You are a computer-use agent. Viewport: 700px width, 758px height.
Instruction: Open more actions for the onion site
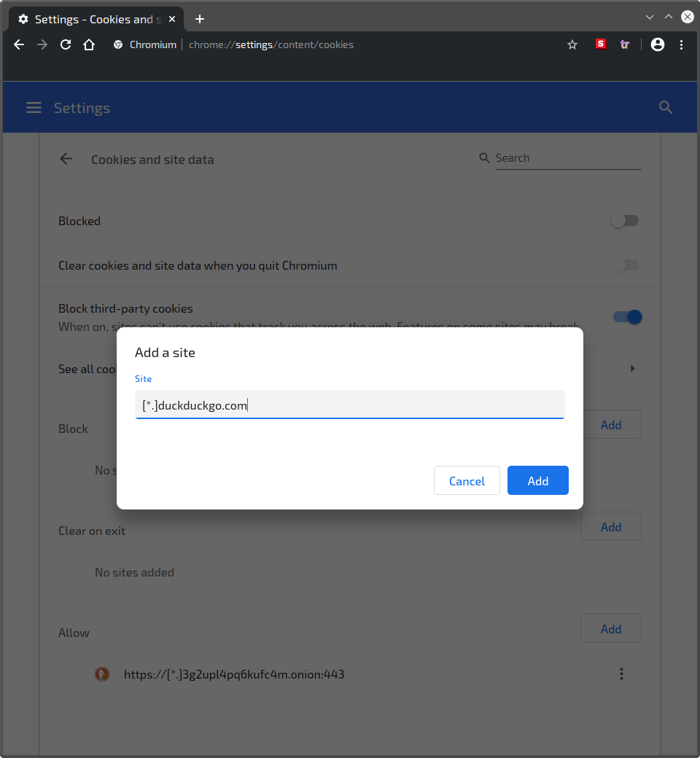621,674
